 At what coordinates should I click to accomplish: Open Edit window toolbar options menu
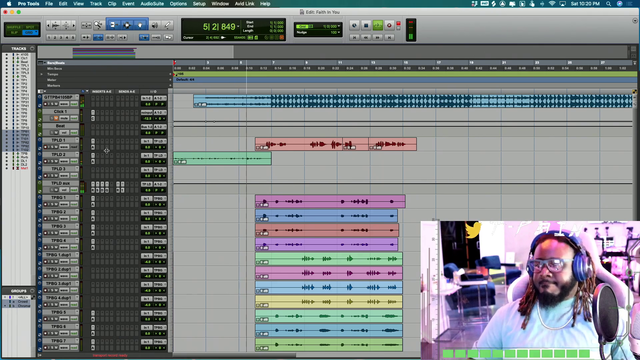pyautogui.click(x=635, y=20)
